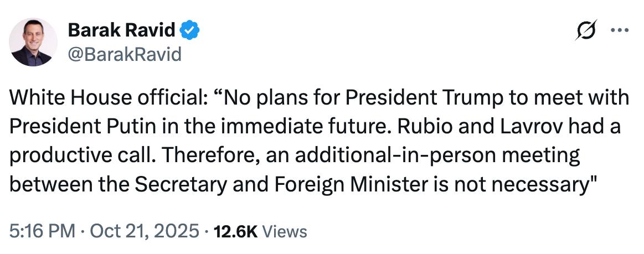644x254 pixels.
Task: Open the 12.6K view count
Action: click(x=236, y=230)
